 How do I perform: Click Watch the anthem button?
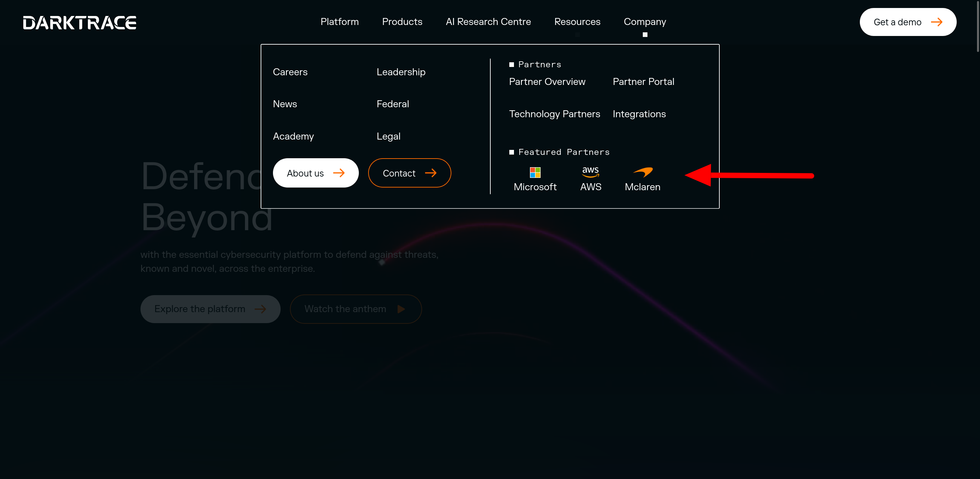tap(356, 309)
